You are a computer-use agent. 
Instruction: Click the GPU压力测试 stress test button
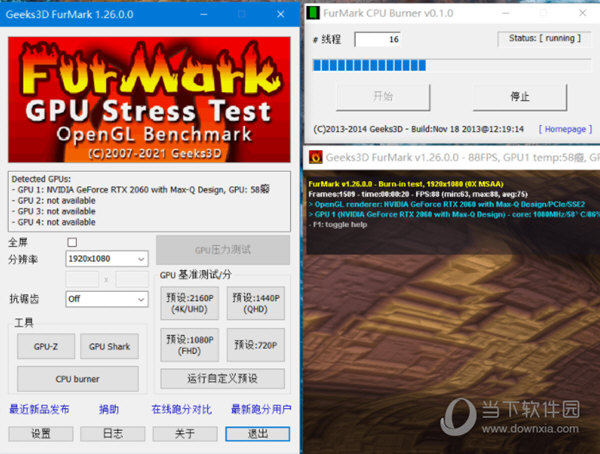[223, 250]
